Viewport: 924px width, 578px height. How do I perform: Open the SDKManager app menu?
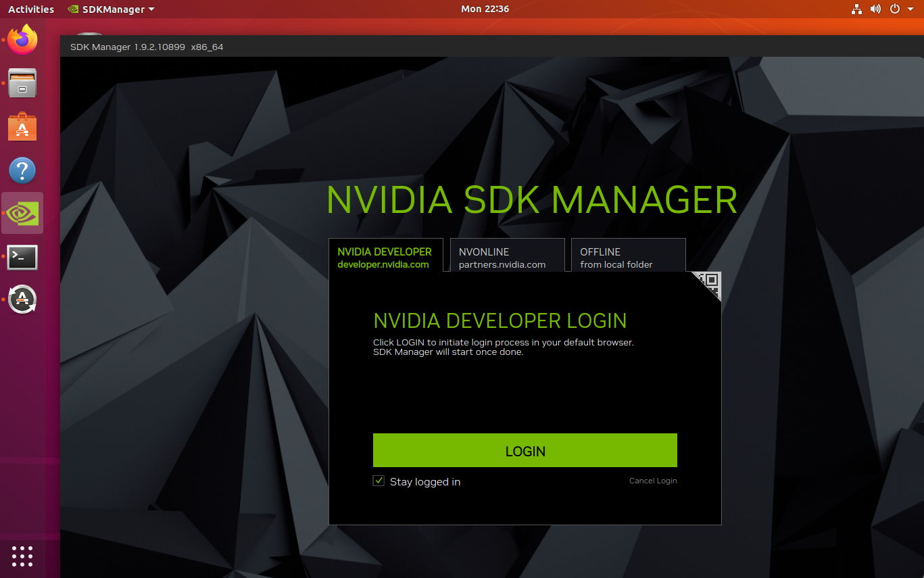click(x=112, y=9)
